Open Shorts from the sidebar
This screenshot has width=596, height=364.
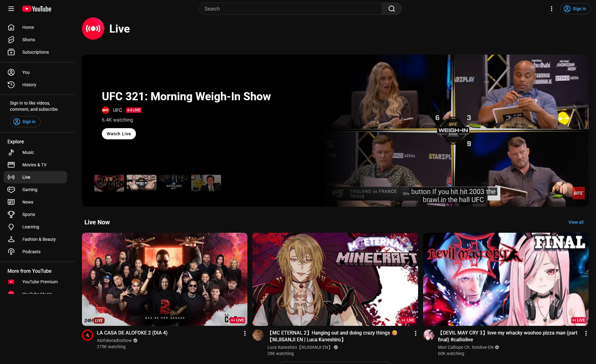click(29, 40)
